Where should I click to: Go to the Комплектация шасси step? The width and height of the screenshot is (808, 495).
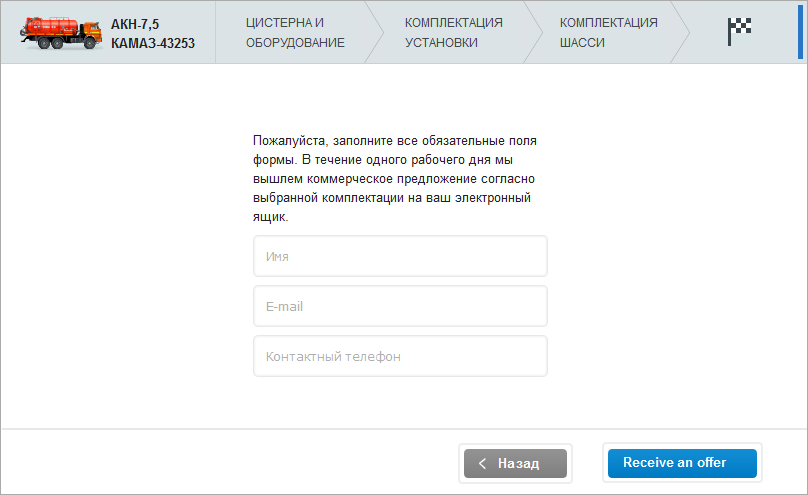coord(608,32)
